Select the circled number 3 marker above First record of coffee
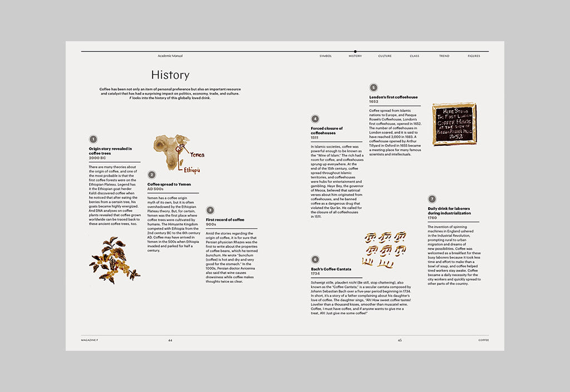 (x=210, y=210)
